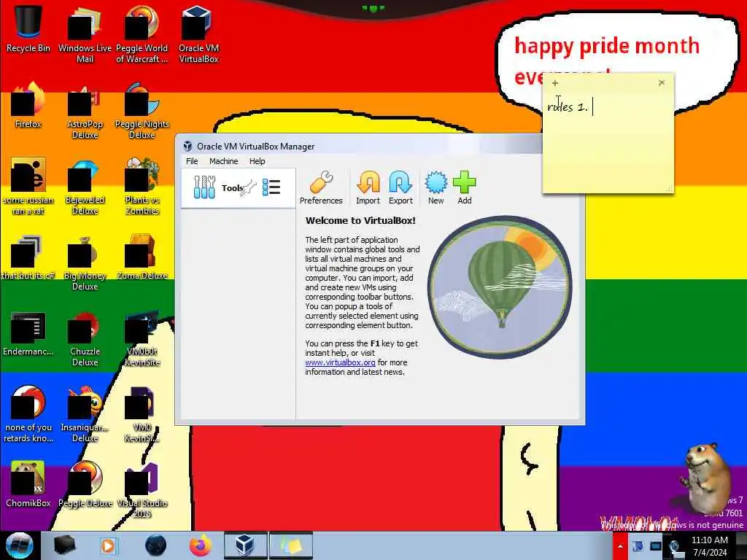Select Peggle Deluxe desktop icon
Image resolution: width=747 pixels, height=560 pixels.
tap(85, 484)
